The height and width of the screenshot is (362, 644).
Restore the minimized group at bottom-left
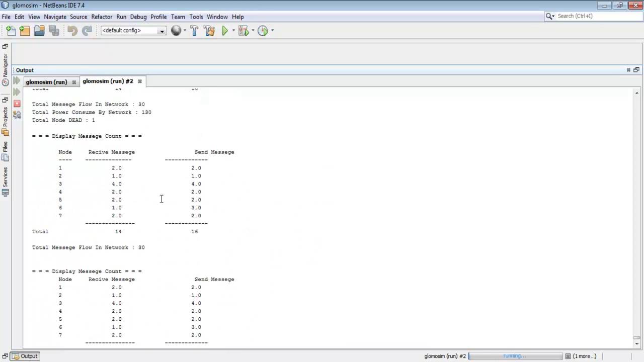click(5, 356)
